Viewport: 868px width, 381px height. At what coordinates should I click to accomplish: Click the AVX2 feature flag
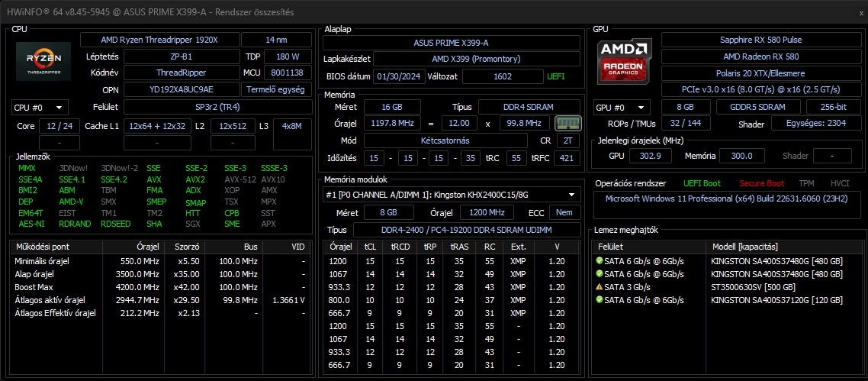point(195,179)
